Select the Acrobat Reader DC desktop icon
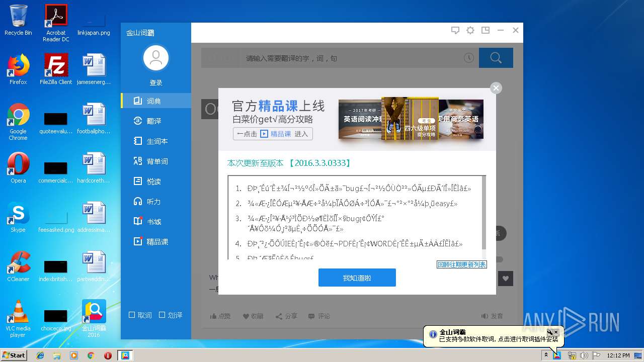644x362 pixels. point(56,23)
